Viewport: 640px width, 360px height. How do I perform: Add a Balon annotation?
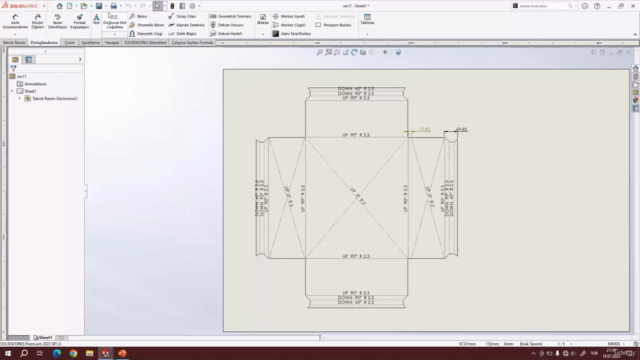pyautogui.click(x=138, y=16)
